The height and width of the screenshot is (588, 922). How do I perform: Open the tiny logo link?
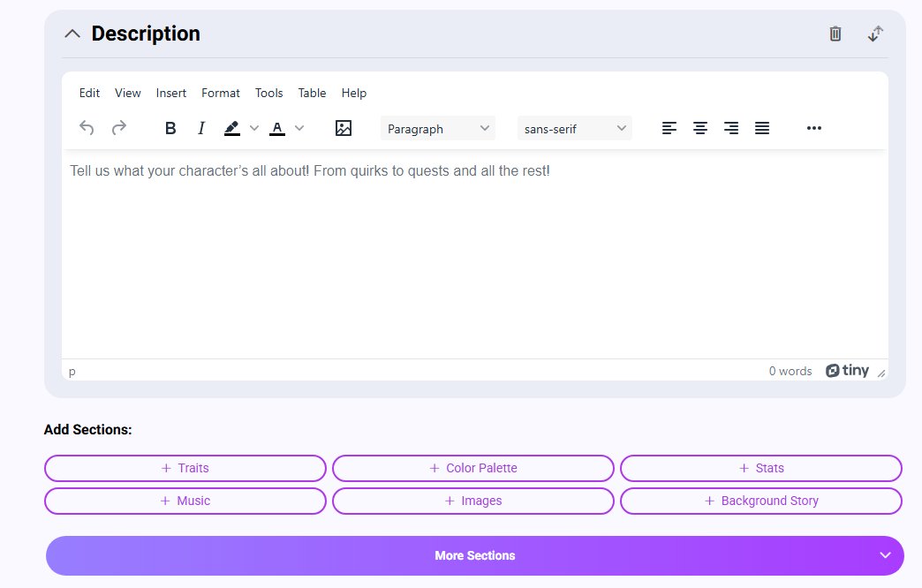[x=847, y=371]
